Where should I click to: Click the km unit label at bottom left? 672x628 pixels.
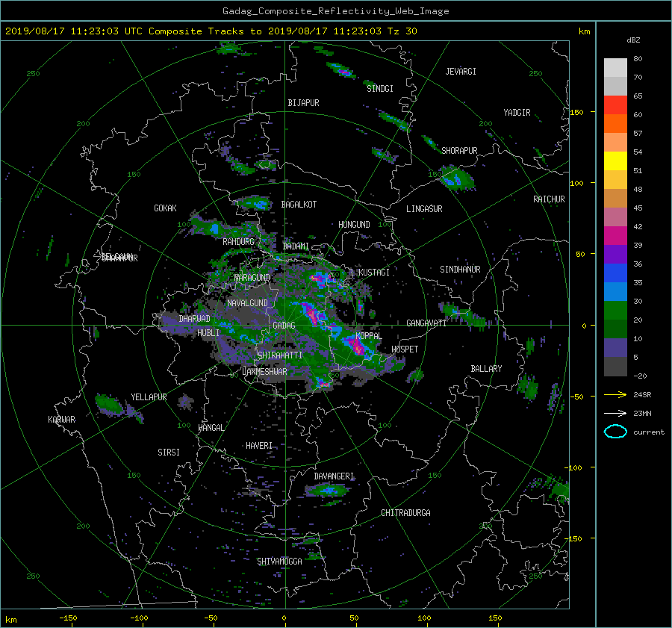click(10, 620)
